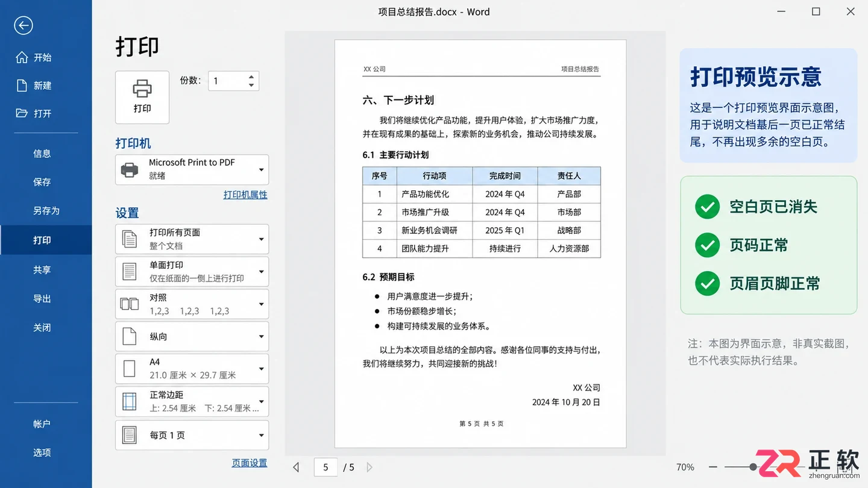Click the collate icon in 对照 row
The height and width of the screenshot is (488, 868).
click(x=130, y=304)
